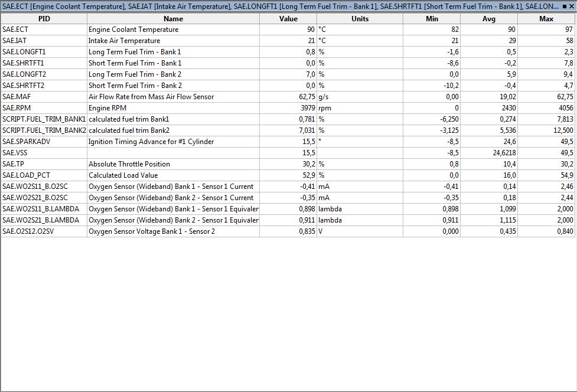Select the Intake Air Temperature row
The width and height of the screenshot is (577, 392).
(x=288, y=41)
